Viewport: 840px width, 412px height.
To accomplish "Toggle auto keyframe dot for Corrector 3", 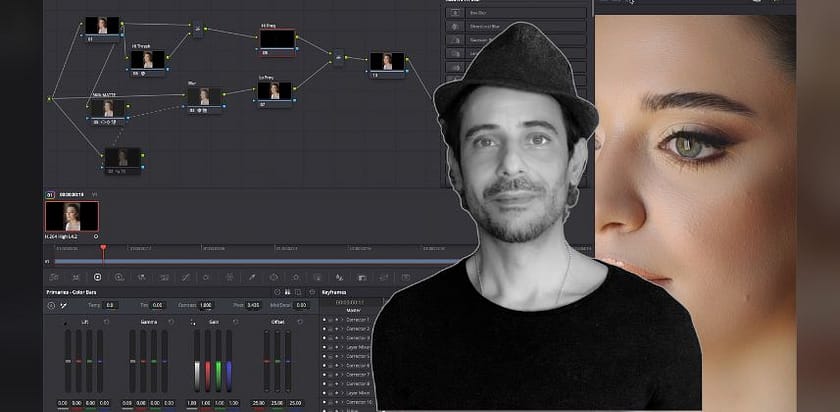I will tap(324, 338).
